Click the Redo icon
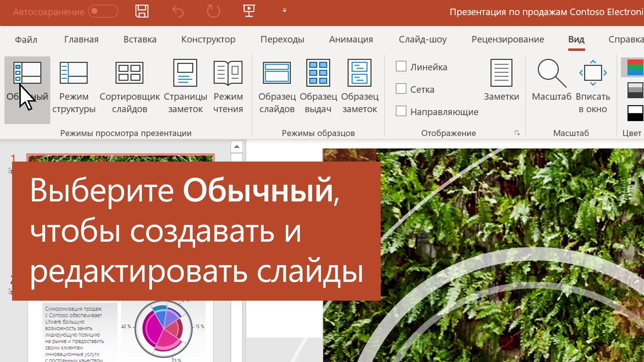The height and width of the screenshot is (362, 644). tap(213, 11)
